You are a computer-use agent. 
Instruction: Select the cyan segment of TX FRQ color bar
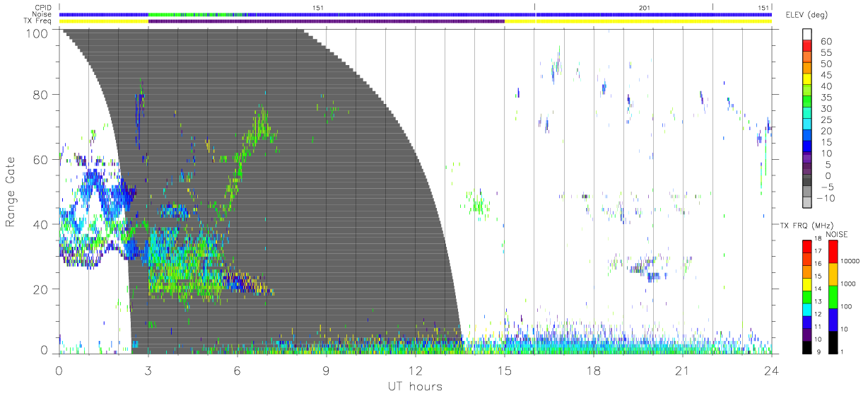pyautogui.click(x=807, y=310)
